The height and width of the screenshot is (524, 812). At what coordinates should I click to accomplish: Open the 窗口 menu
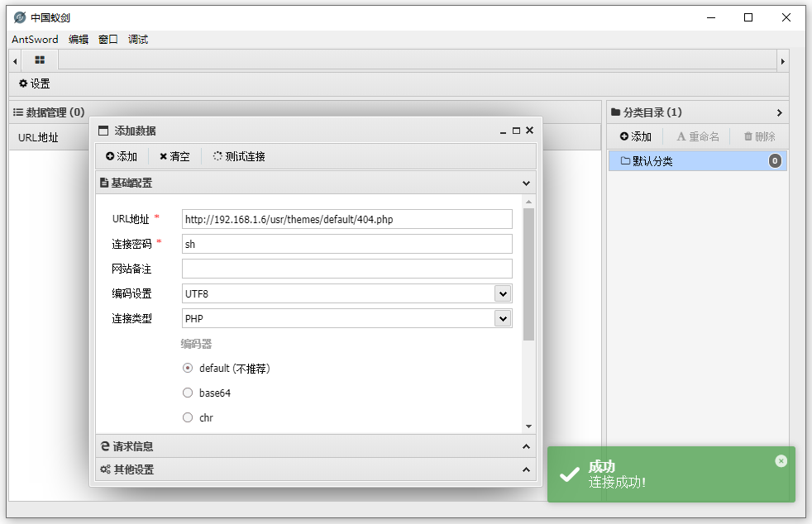point(108,40)
